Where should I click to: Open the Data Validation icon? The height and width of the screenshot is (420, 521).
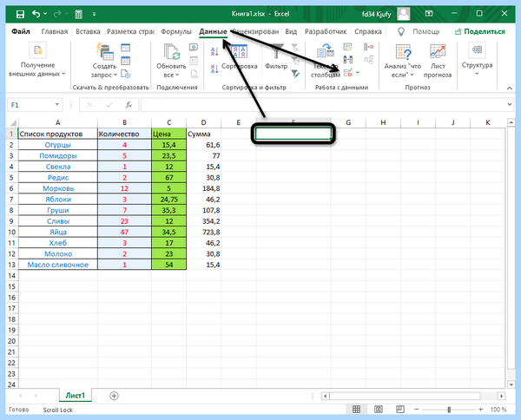pyautogui.click(x=348, y=72)
